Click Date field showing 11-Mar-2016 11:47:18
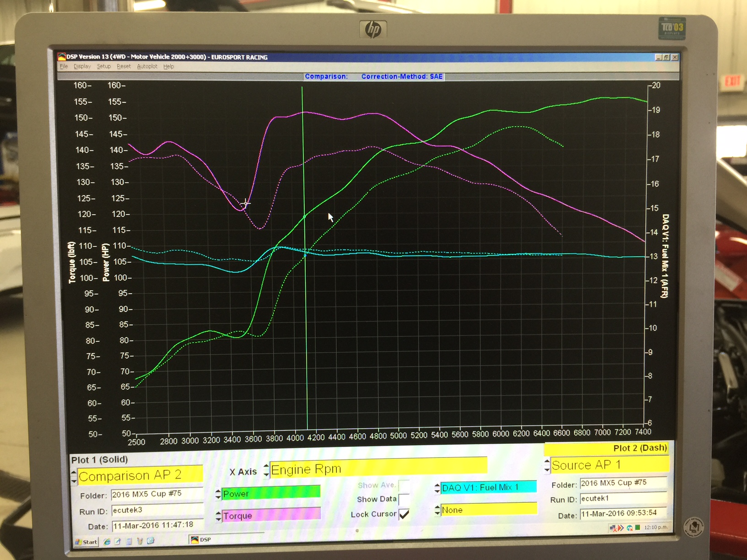This screenshot has width=747, height=560. 157,525
